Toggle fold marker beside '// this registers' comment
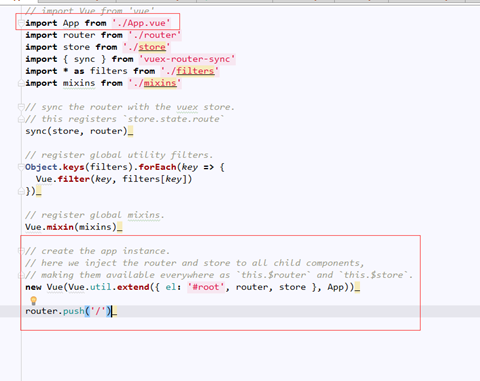 tap(21, 119)
